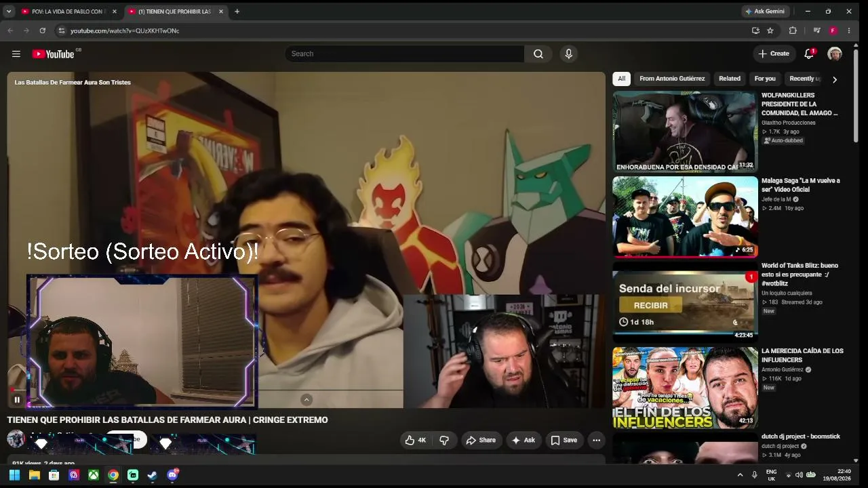Like the video with thumbs up
Viewport: 868px width, 488px height.
point(415,441)
